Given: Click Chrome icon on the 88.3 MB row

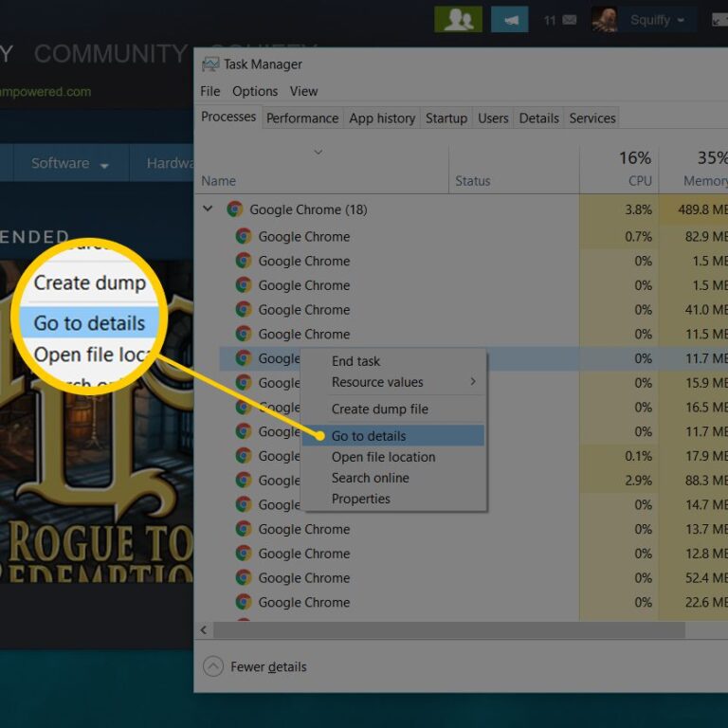Looking at the screenshot, I should [x=244, y=480].
